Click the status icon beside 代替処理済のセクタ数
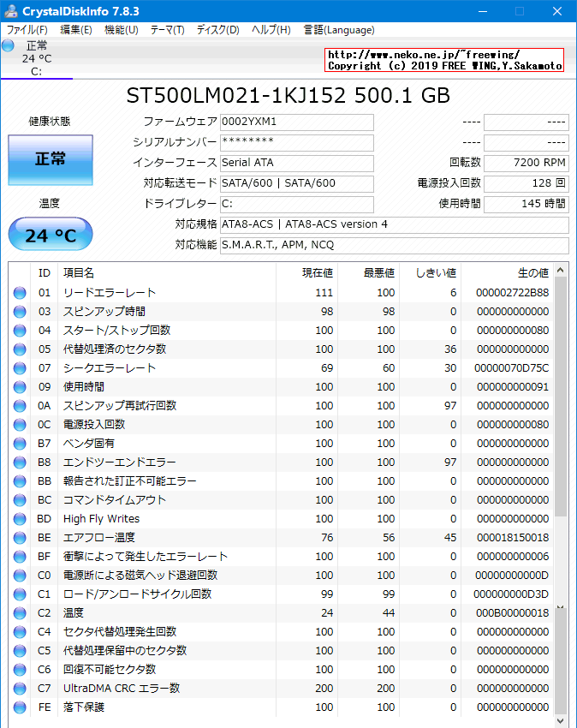Image resolution: width=577 pixels, height=728 pixels. [x=21, y=349]
